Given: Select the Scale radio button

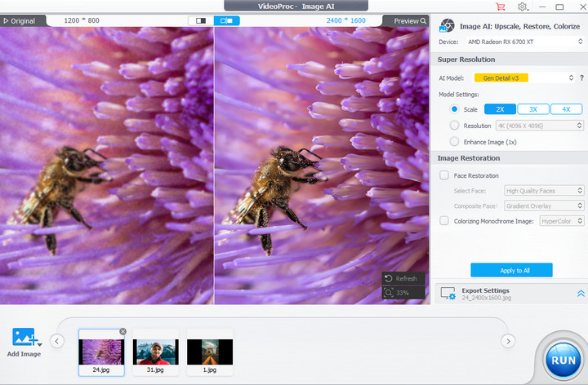Looking at the screenshot, I should coord(454,109).
